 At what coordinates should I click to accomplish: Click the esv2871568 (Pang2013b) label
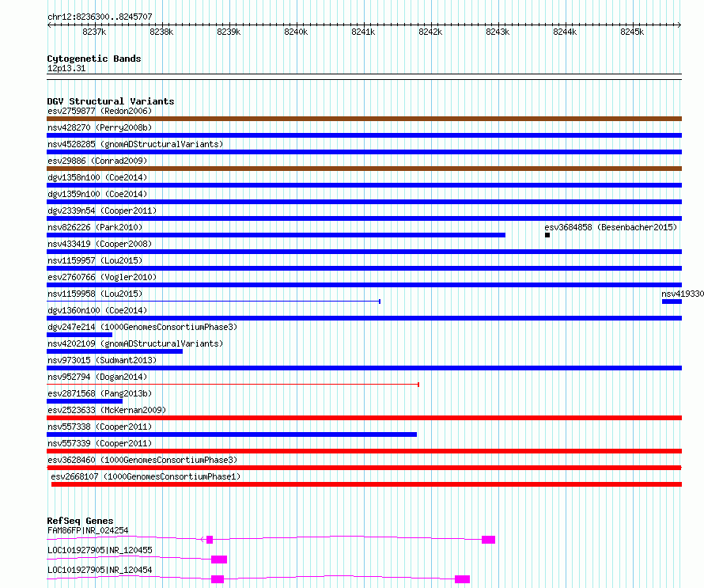(100, 393)
